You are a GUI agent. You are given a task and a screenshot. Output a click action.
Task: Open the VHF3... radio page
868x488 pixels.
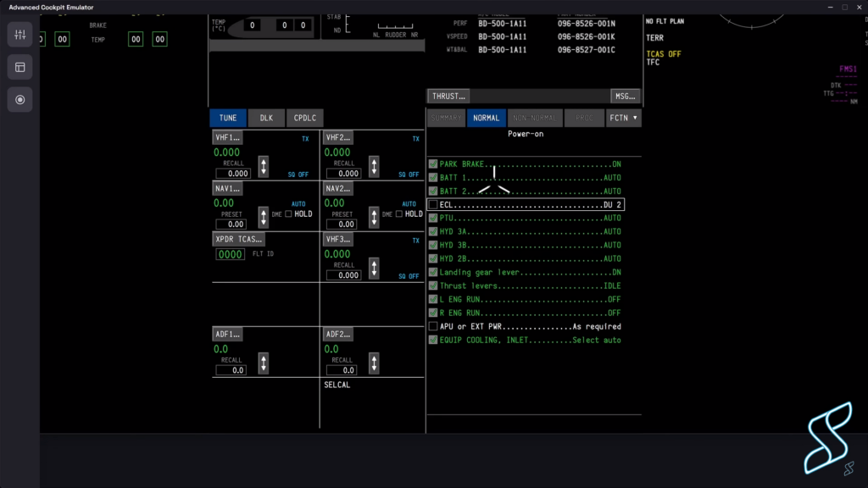pos(338,240)
